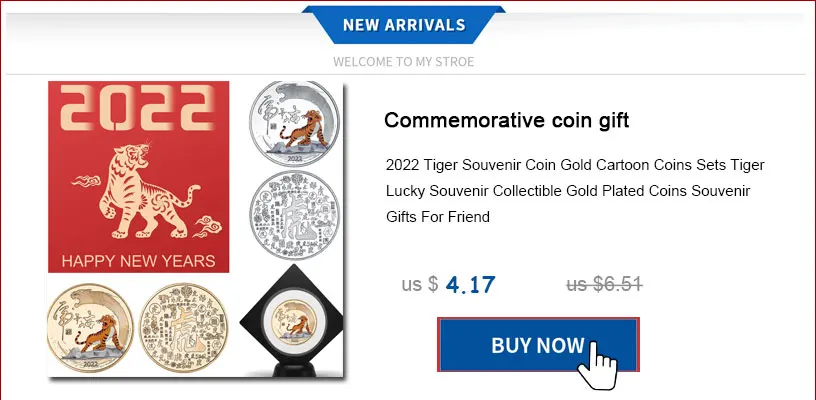Select the gold tiger coin front image
Screen dimensions: 816x400
[91, 328]
